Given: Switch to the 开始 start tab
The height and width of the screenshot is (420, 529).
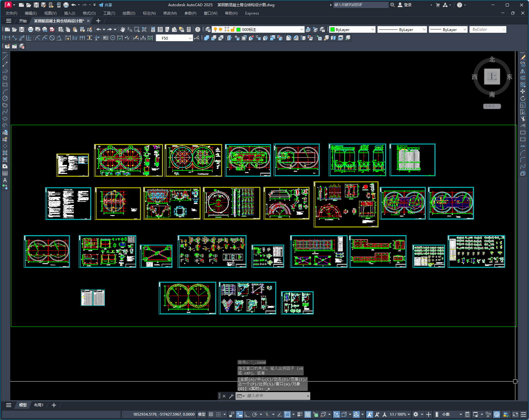Looking at the screenshot, I should click(23, 21).
